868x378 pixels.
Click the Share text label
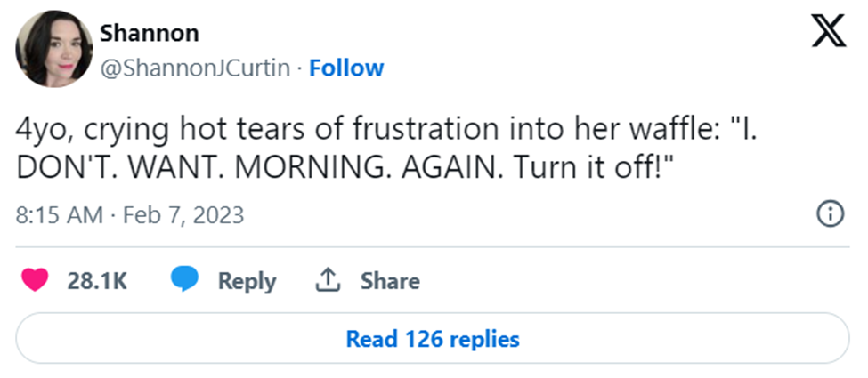[389, 281]
